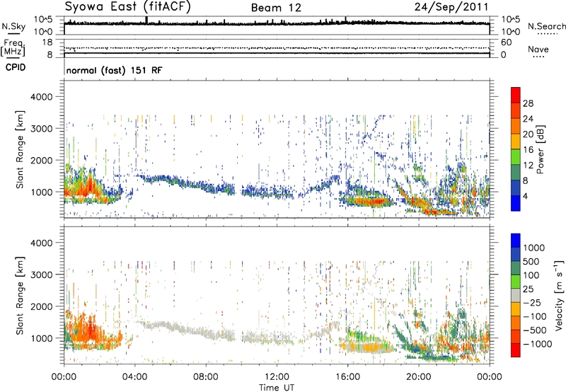
Task: Click the '18' frequency axis value
Action: 47,42
